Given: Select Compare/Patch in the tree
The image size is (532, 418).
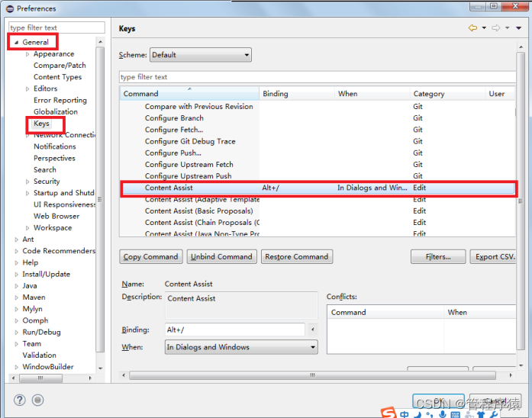Looking at the screenshot, I should point(60,66).
